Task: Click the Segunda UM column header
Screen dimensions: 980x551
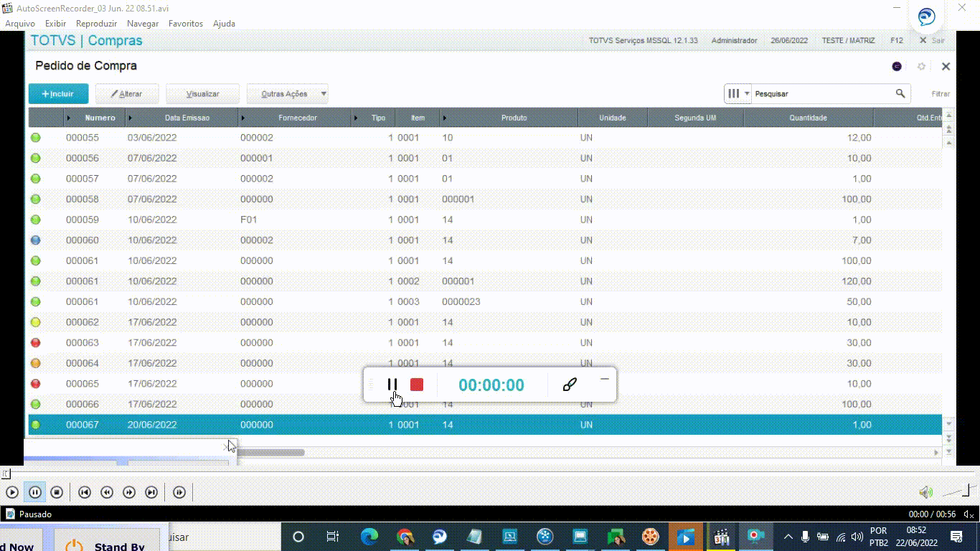Action: point(695,118)
